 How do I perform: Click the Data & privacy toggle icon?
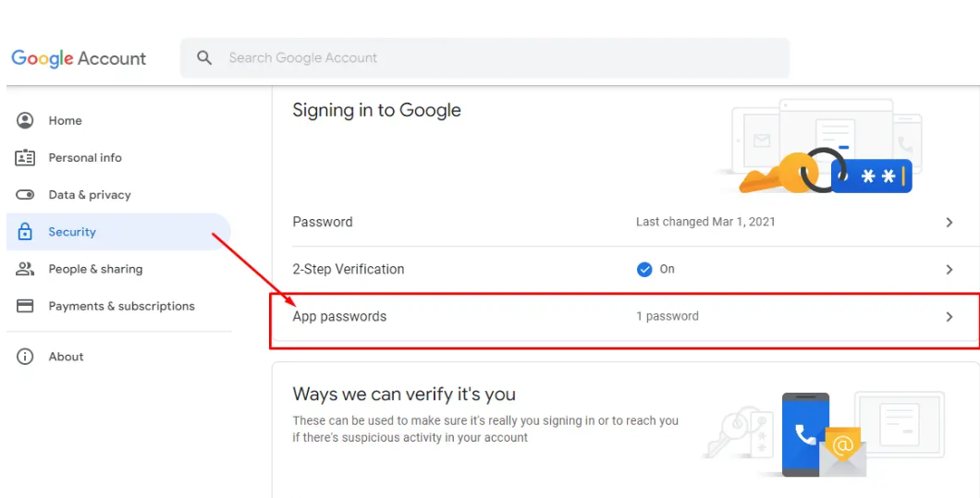25,195
